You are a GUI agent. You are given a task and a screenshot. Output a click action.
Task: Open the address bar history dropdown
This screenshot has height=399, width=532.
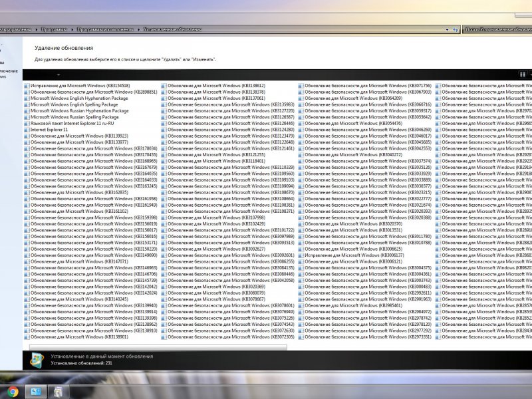pyautogui.click(x=447, y=29)
